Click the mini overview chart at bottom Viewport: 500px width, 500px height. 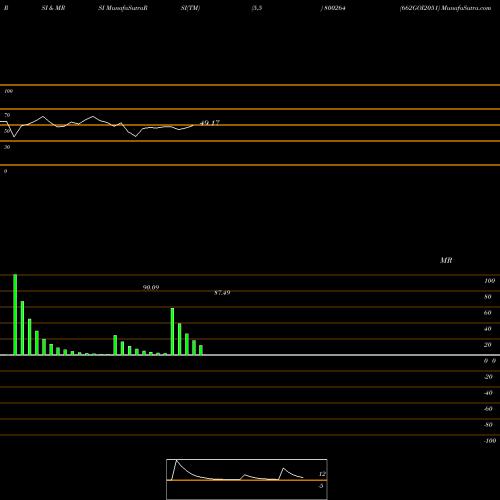[x=247, y=479]
